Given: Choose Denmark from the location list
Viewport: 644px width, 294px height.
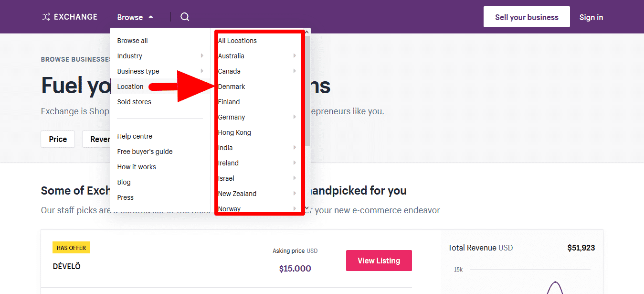Looking at the screenshot, I should tap(232, 87).
